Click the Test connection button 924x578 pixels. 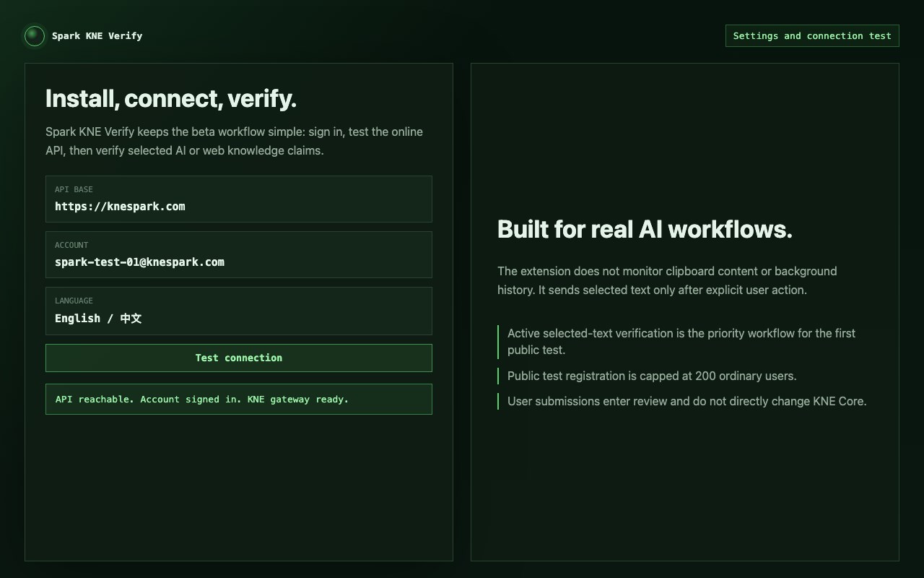tap(239, 358)
